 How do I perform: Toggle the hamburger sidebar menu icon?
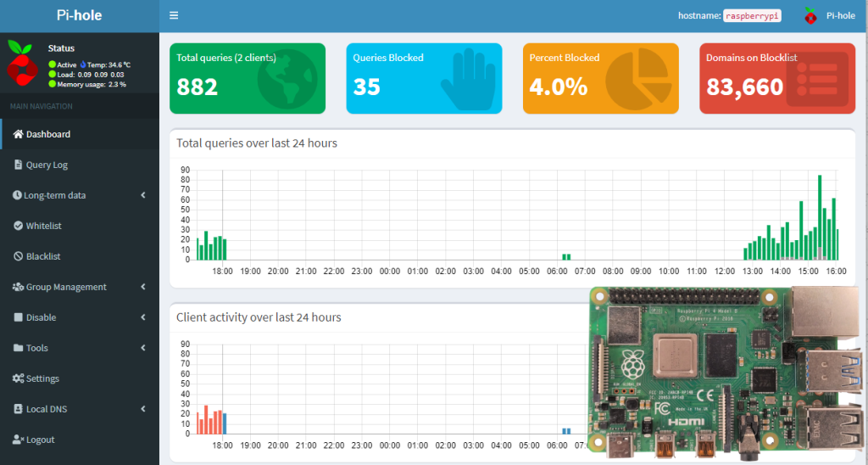(x=174, y=15)
